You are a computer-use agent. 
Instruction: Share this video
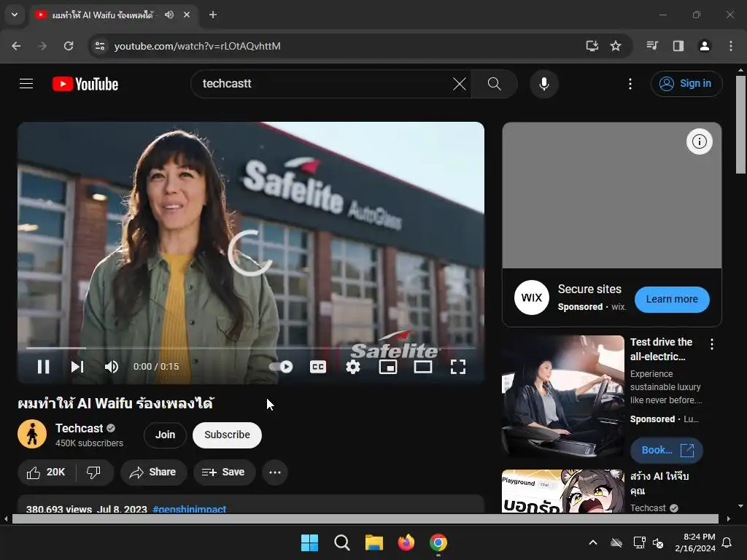click(x=153, y=472)
